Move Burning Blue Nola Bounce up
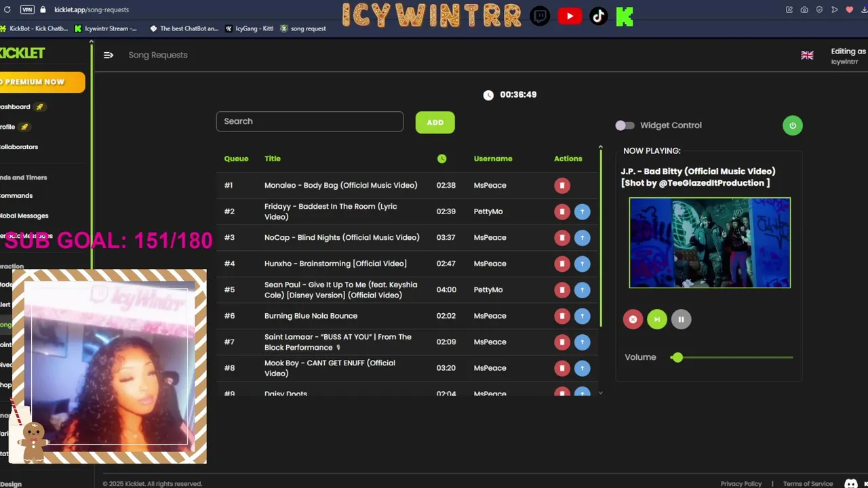 pyautogui.click(x=583, y=316)
